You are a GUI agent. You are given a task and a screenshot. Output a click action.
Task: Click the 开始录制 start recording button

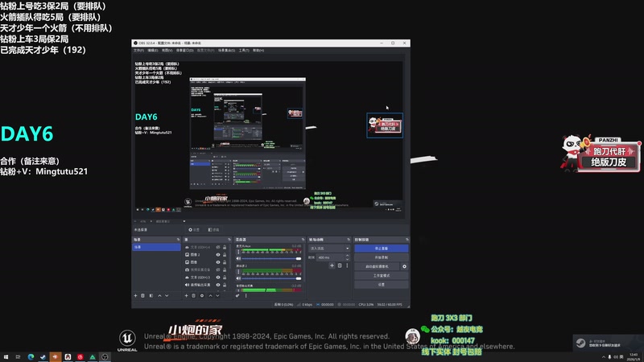click(x=382, y=257)
